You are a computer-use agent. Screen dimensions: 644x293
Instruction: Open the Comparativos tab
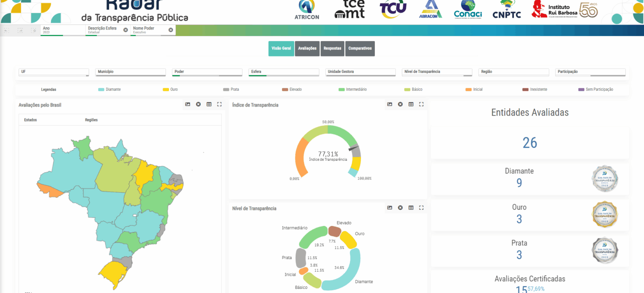click(x=360, y=49)
